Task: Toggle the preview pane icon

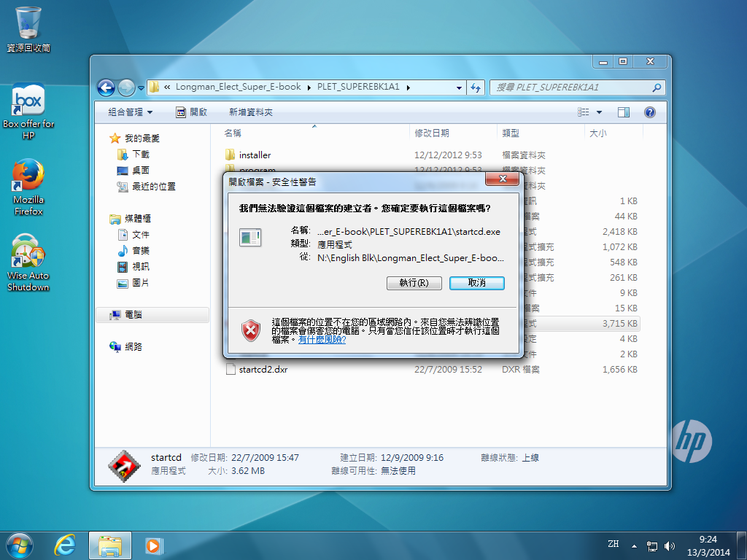Action: (623, 112)
